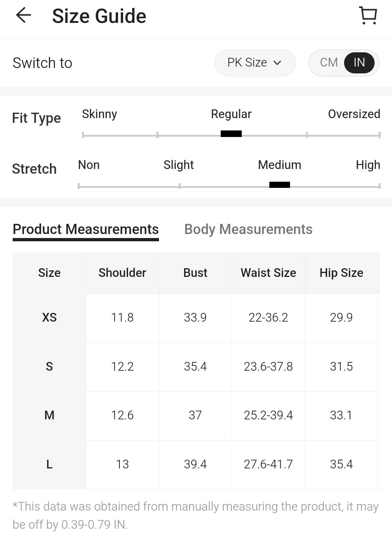Viewport: 392px width, 544px height.
Task: Select the IN unit option
Action: tap(359, 63)
